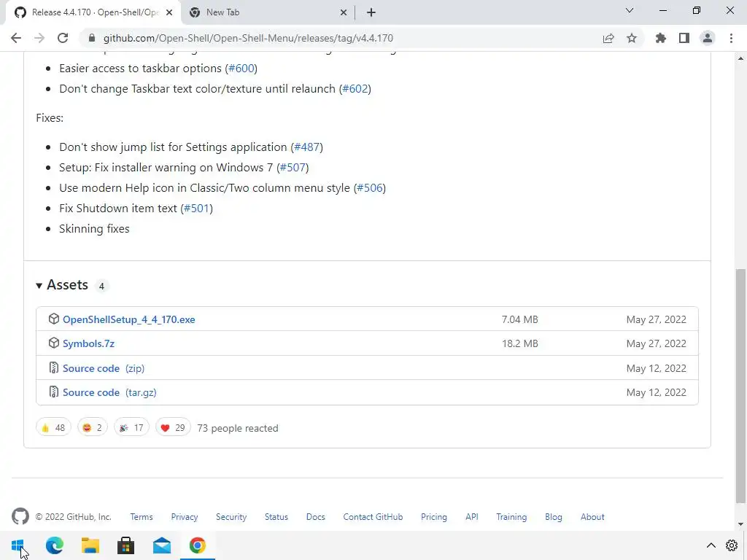Open the Docs footer link
Viewport: 747px width, 560px height.
tap(315, 517)
